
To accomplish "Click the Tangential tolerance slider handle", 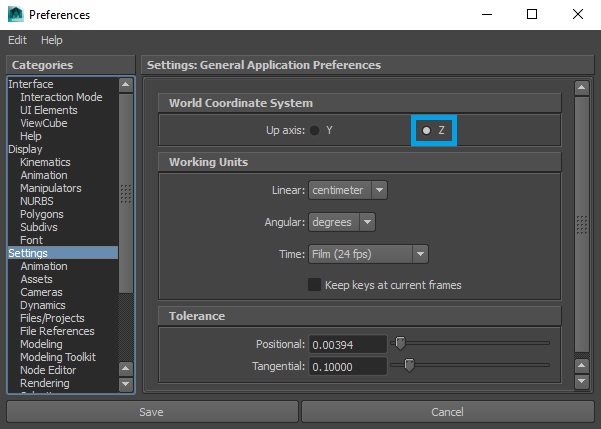I will click(x=409, y=365).
